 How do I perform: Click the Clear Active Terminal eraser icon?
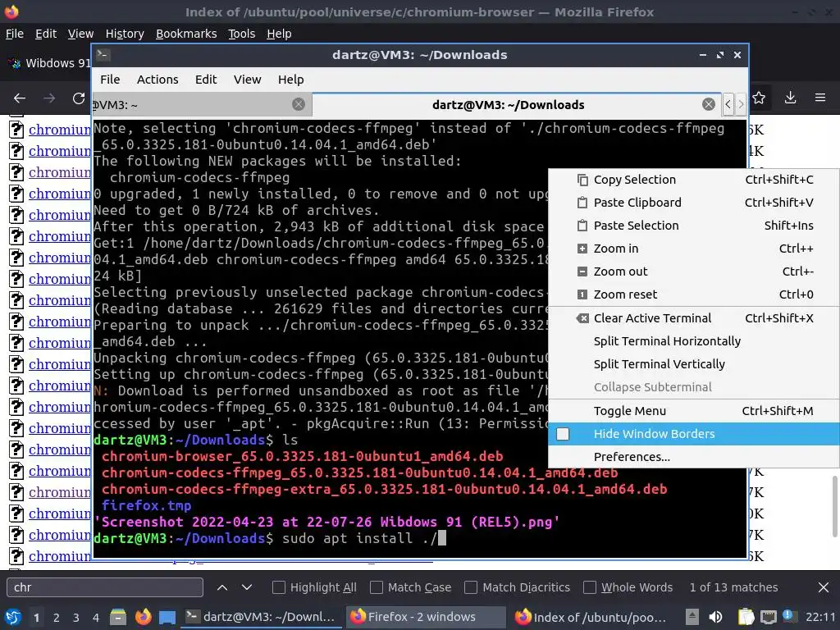tap(582, 318)
